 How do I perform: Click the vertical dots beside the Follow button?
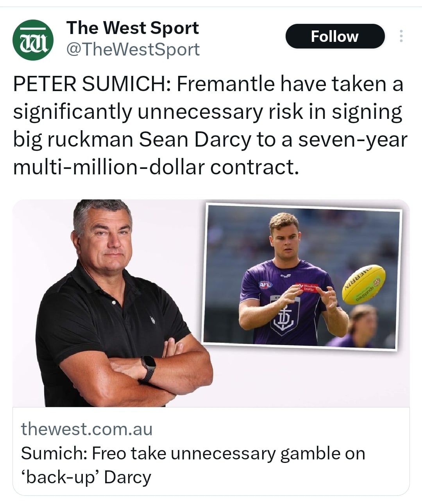coord(402,36)
